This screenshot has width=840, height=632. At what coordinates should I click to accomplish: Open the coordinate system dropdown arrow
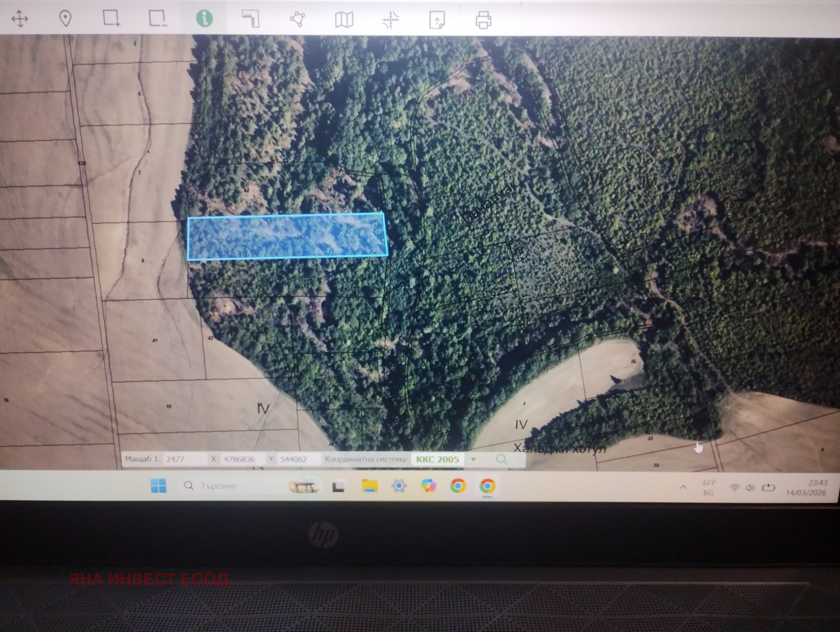(x=474, y=459)
